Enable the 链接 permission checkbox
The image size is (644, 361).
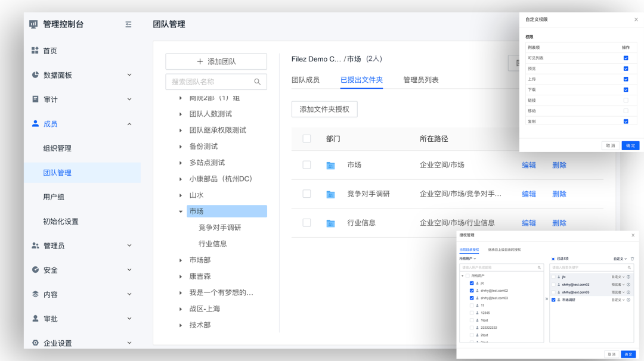(626, 100)
